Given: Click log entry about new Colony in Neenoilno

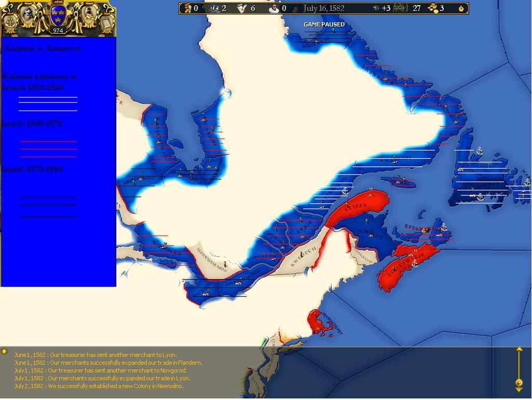Looking at the screenshot, I should [99, 386].
